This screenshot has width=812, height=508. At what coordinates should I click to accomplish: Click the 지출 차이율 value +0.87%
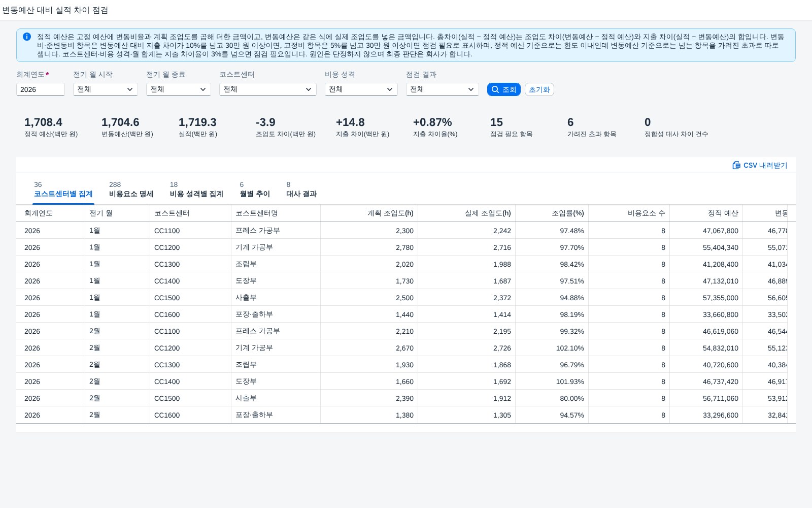[432, 122]
